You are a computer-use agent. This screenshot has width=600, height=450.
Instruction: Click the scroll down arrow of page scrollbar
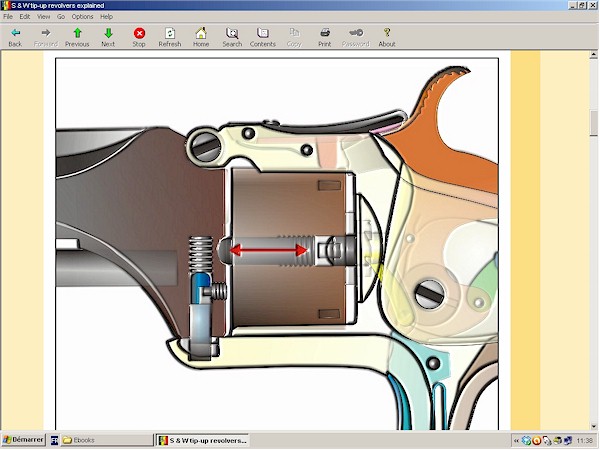[593, 426]
